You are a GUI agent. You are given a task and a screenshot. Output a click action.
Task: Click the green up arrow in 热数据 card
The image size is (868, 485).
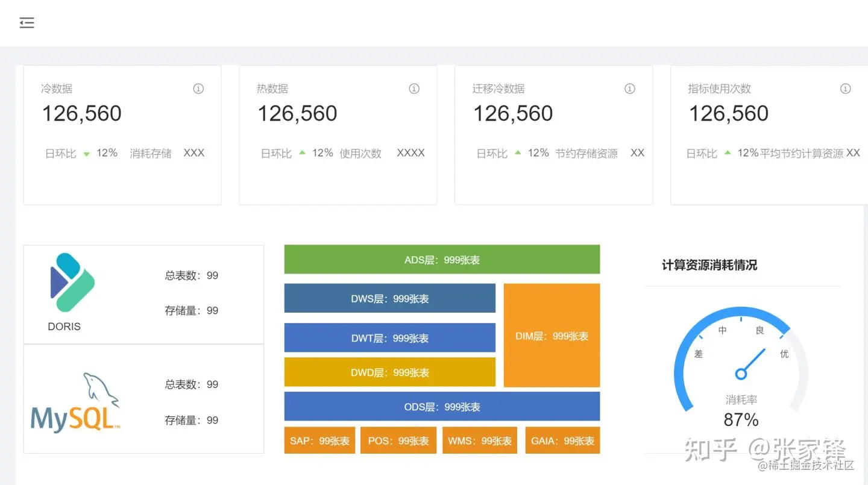tap(303, 153)
